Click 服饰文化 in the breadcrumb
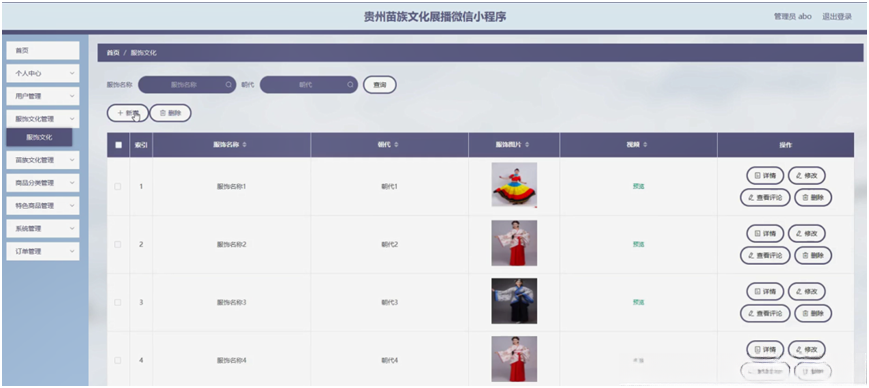Viewport: 869px width, 388px height. point(144,53)
